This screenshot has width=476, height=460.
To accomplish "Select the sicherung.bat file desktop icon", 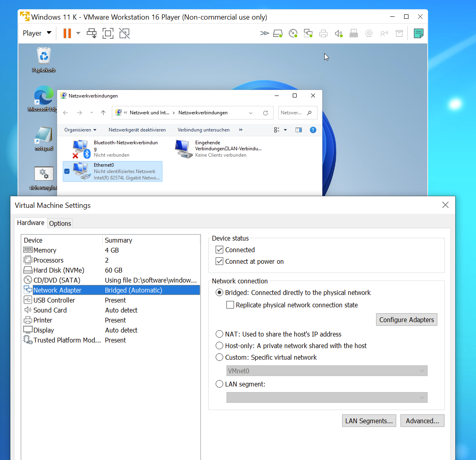I will [x=44, y=178].
